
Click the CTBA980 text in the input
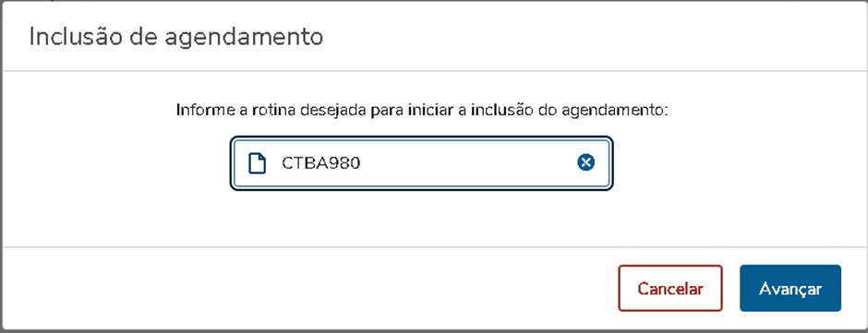[x=321, y=163]
